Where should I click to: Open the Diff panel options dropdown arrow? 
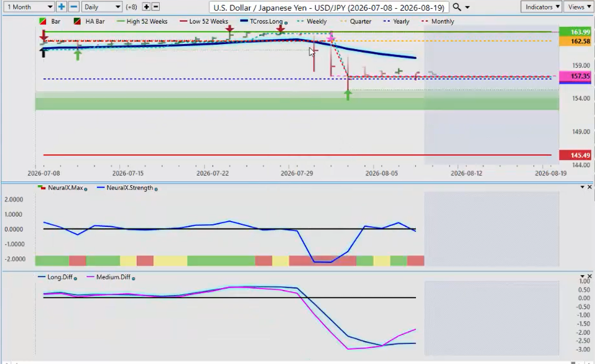(582, 276)
